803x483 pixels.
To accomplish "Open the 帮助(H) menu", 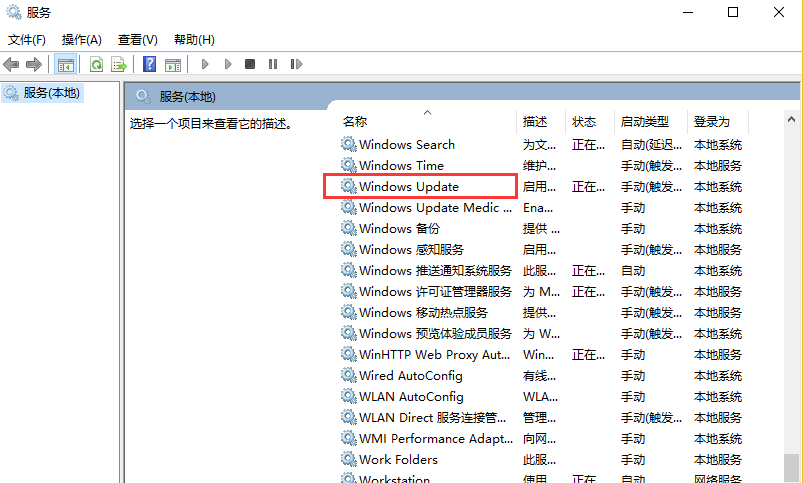I will pyautogui.click(x=194, y=40).
